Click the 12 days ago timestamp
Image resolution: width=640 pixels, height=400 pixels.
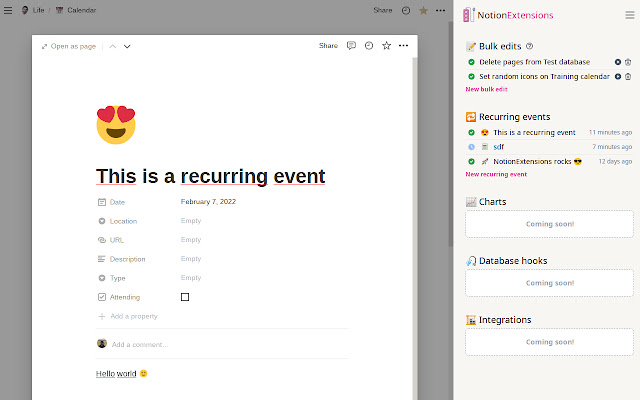tap(615, 162)
